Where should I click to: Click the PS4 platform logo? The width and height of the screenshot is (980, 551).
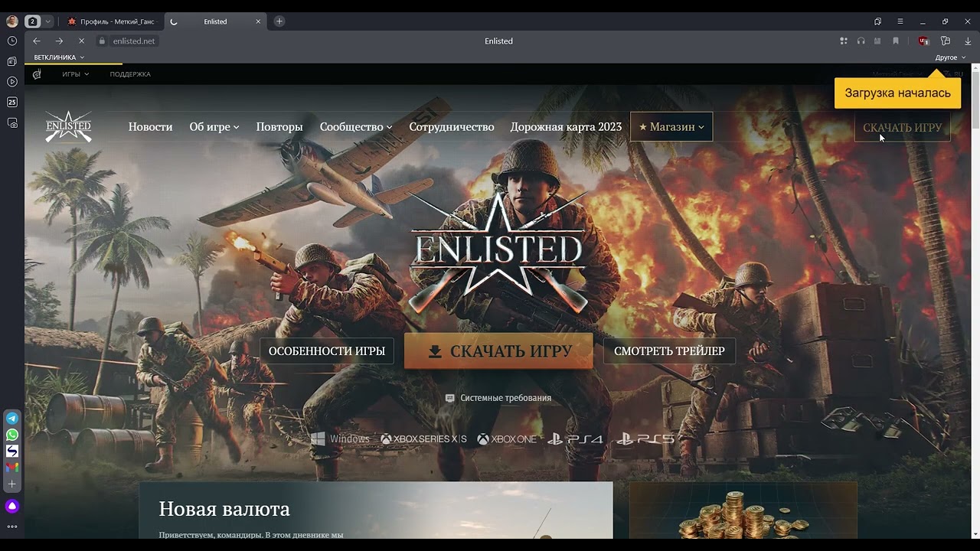click(575, 439)
